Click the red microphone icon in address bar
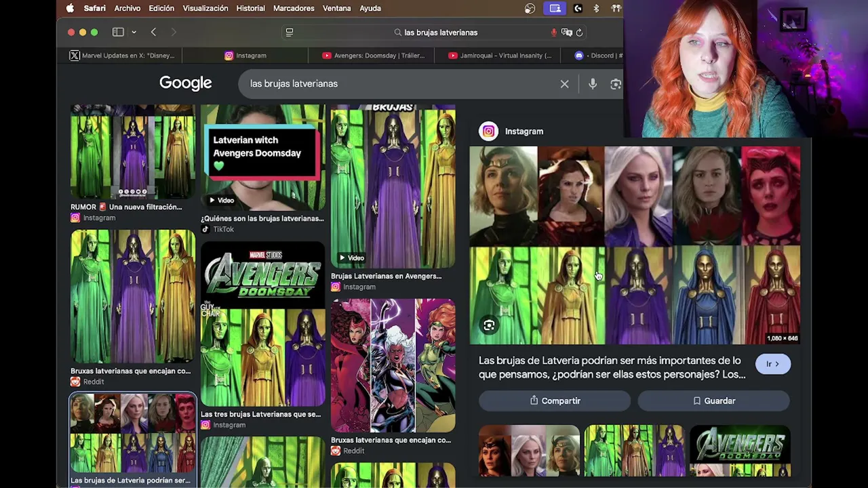This screenshot has height=488, width=868. point(553,32)
